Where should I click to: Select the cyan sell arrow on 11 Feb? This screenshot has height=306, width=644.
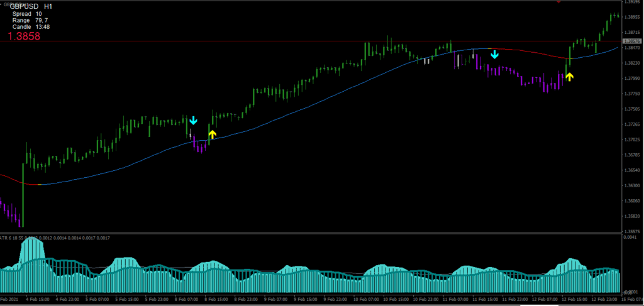pos(495,55)
